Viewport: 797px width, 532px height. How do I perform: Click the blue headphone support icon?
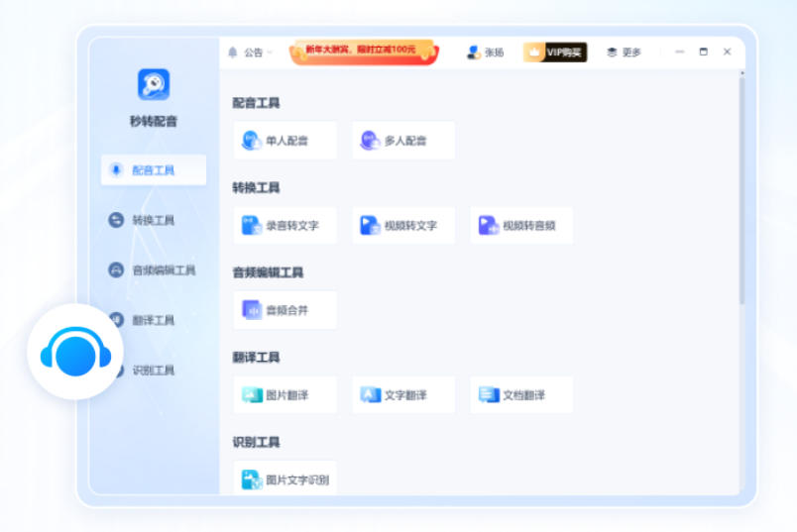(x=75, y=352)
